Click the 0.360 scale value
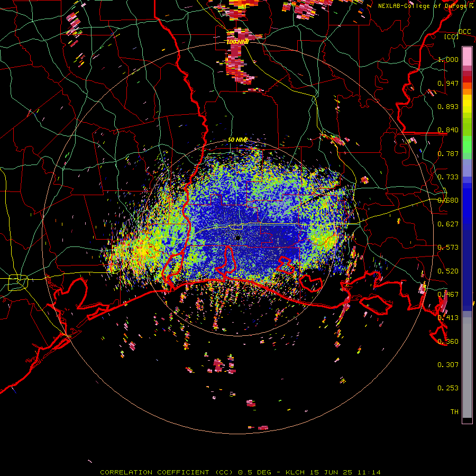The image size is (476, 476). (x=448, y=342)
